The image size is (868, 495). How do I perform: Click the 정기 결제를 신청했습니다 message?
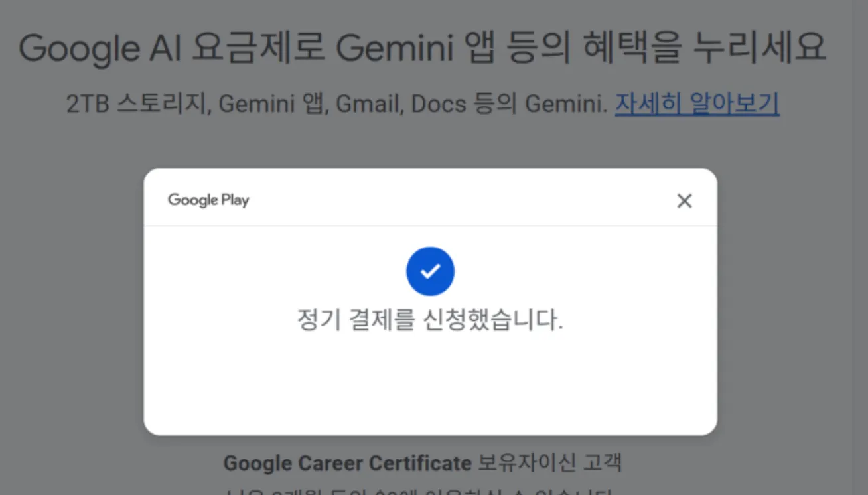click(x=430, y=320)
